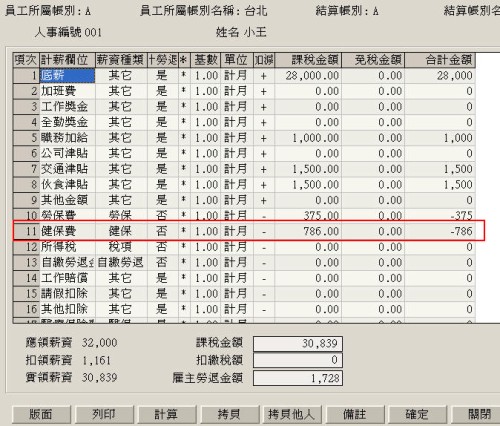
Task: Click the 計薪欄位 column header
Action: pos(67,60)
